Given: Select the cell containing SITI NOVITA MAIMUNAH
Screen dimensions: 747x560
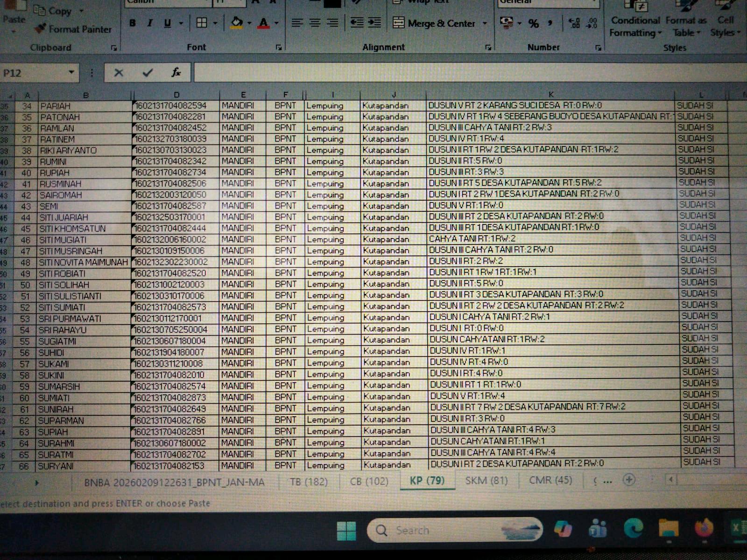Looking at the screenshot, I should point(83,262).
